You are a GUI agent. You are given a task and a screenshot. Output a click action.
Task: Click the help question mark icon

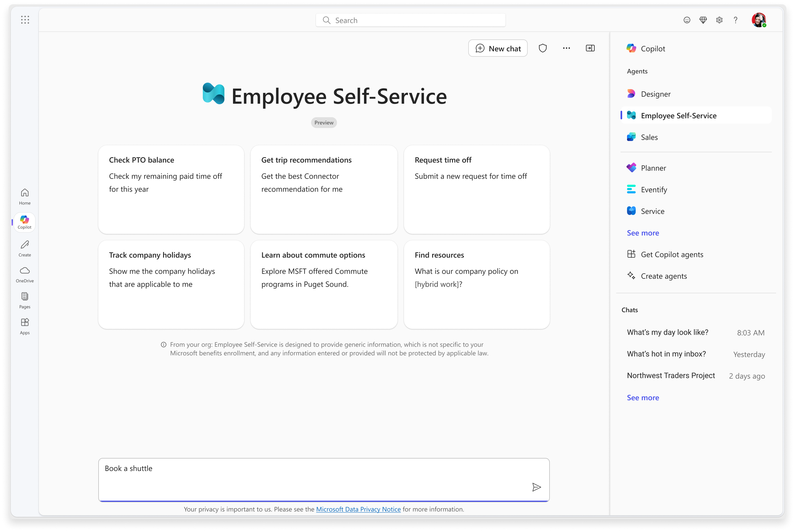(x=735, y=20)
